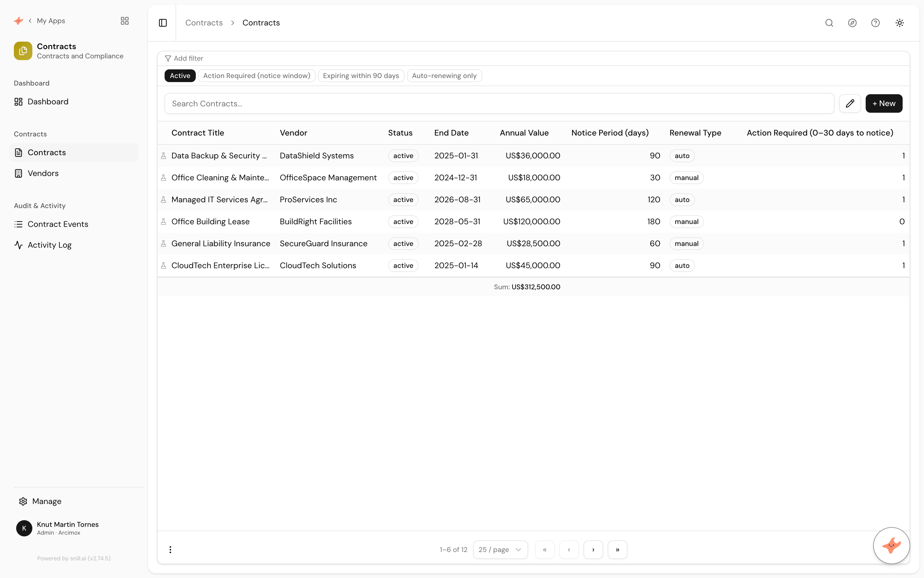Click BuildRight Facilities vendor cell

pyautogui.click(x=315, y=222)
